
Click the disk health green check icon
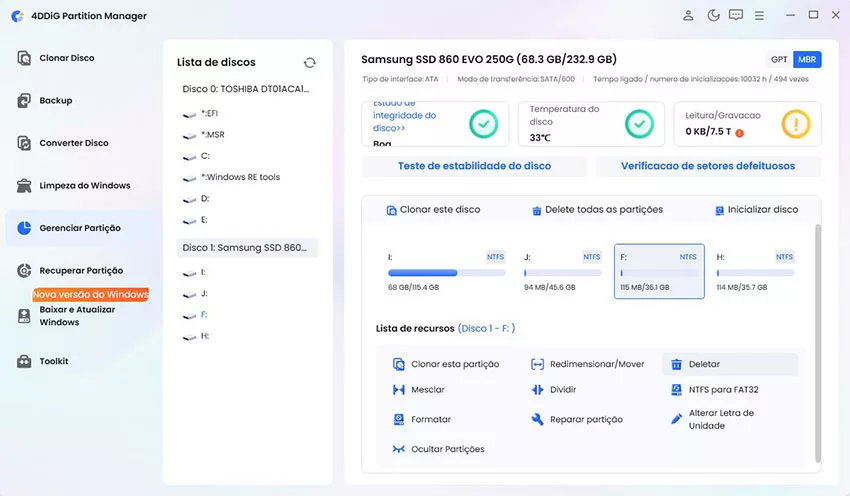pos(484,124)
